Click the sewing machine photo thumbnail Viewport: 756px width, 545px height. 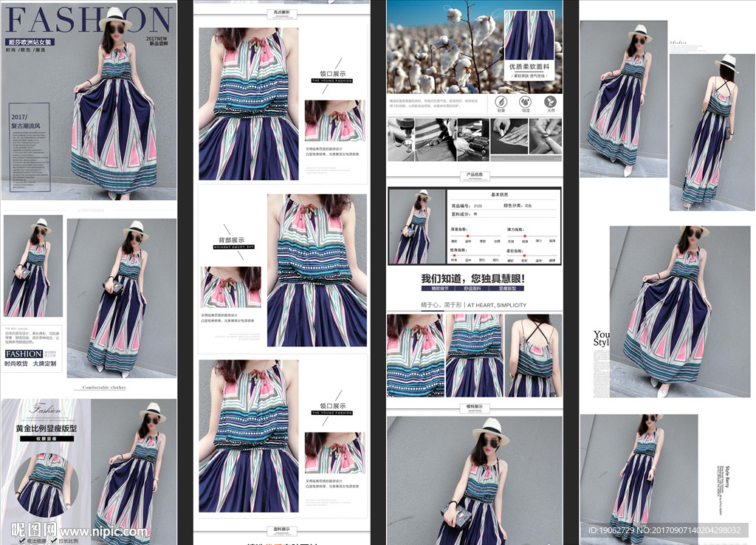click(x=401, y=140)
